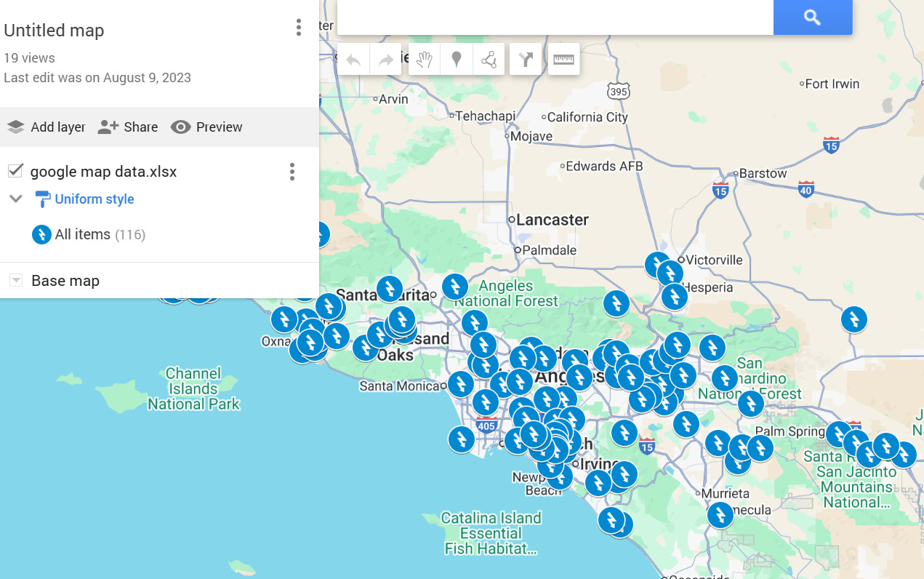Click the Channel Islands National Park label
The image size is (924, 579).
[193, 388]
